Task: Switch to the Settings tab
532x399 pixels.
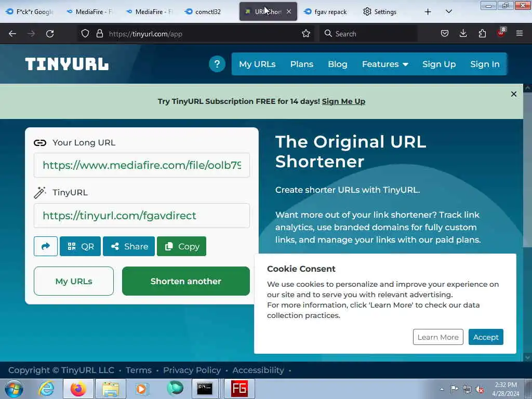Action: pos(380,12)
